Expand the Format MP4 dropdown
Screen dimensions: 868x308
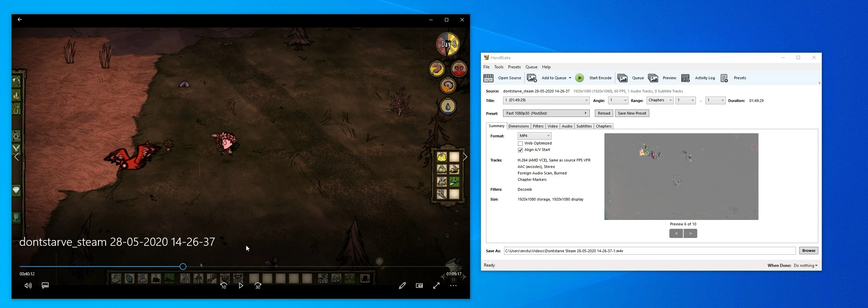pos(534,136)
